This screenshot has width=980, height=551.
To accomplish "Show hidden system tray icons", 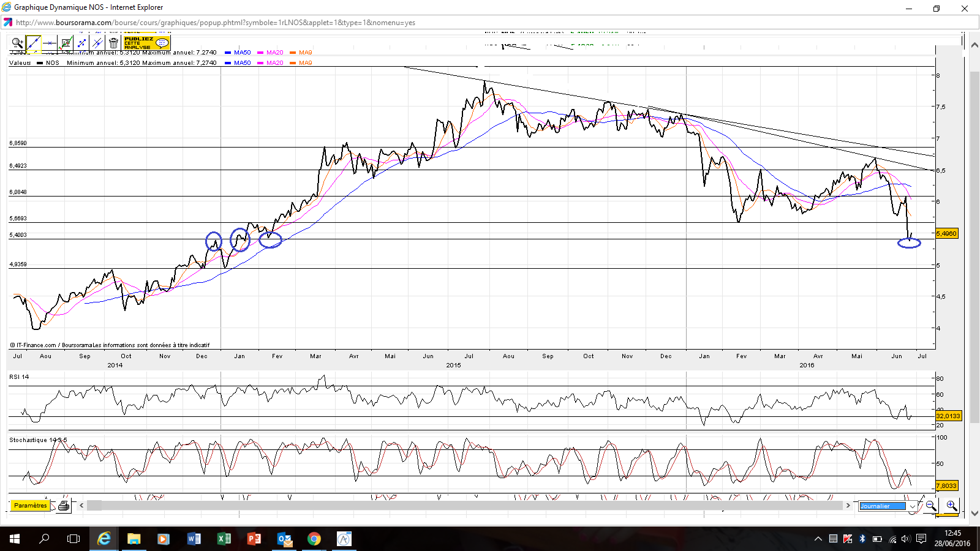I will click(818, 539).
